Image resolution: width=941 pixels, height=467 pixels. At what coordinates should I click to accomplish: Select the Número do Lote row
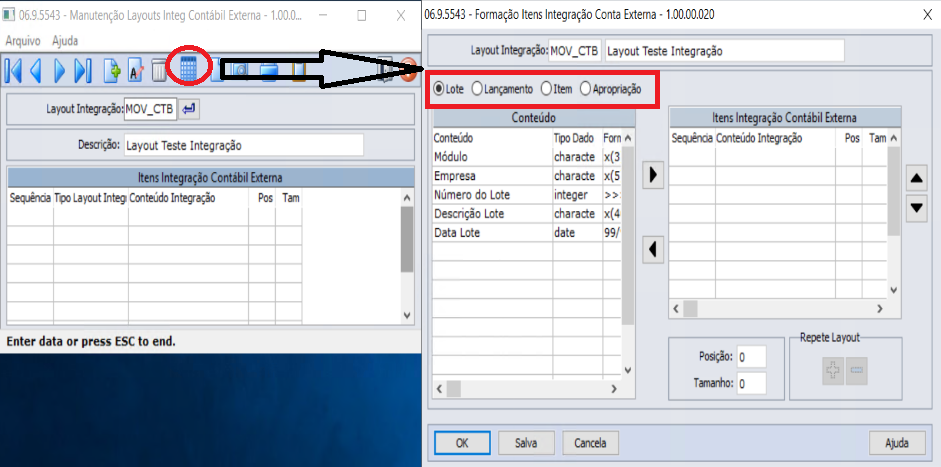(528, 195)
